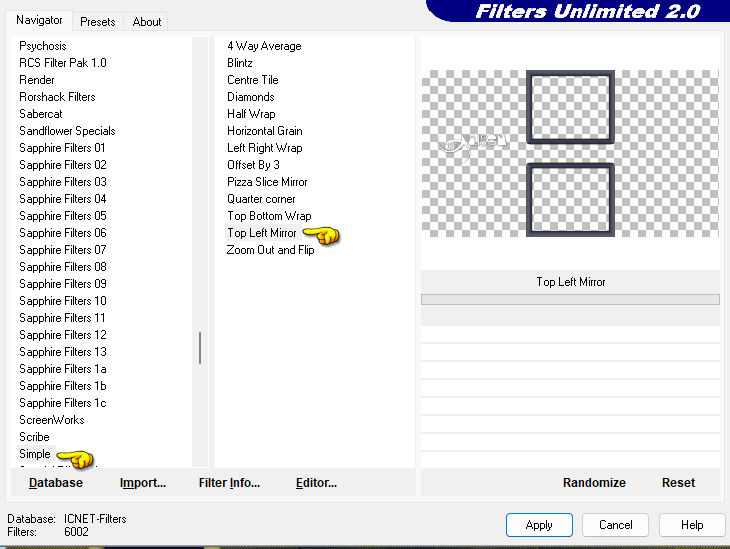The width and height of the screenshot is (730, 549).
Task: Select Sapphire Filters 12
Action: pos(63,335)
